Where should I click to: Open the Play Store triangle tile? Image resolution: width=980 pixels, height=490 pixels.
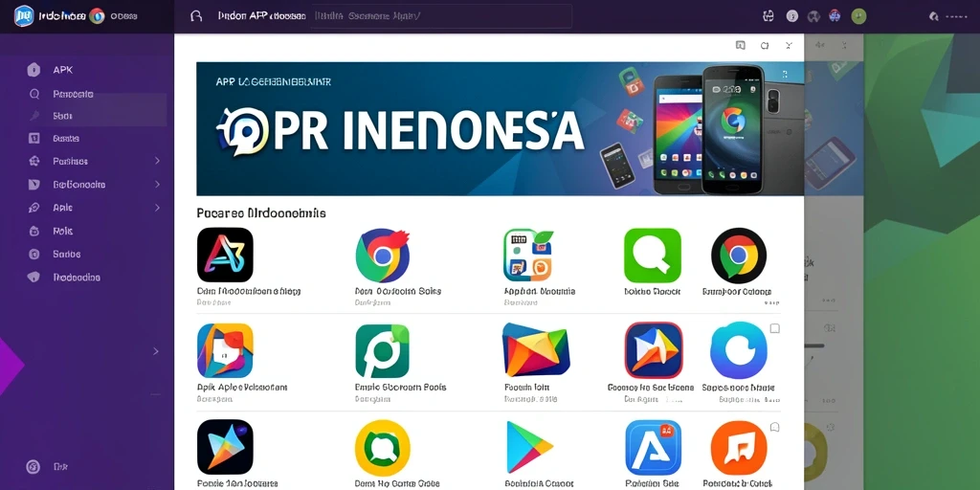(x=529, y=446)
